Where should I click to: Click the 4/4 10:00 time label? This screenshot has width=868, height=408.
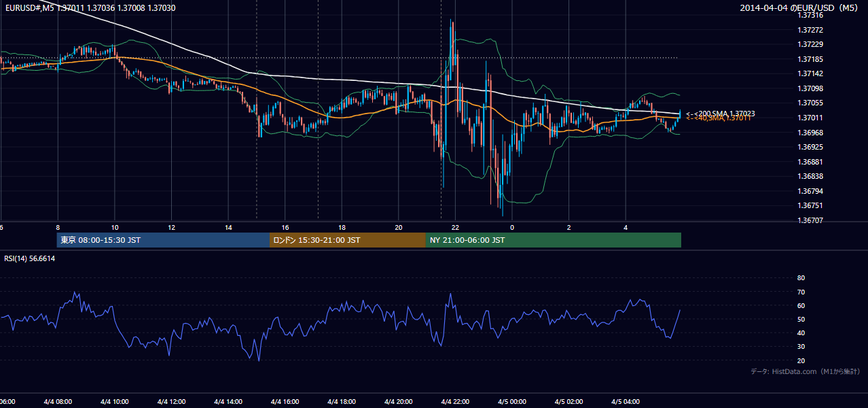pos(115,401)
